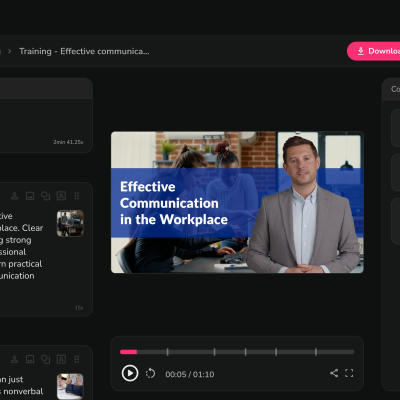Open layout icon on the 'Clear… strong' scene
Screen dimensions: 400x400
tap(61, 196)
